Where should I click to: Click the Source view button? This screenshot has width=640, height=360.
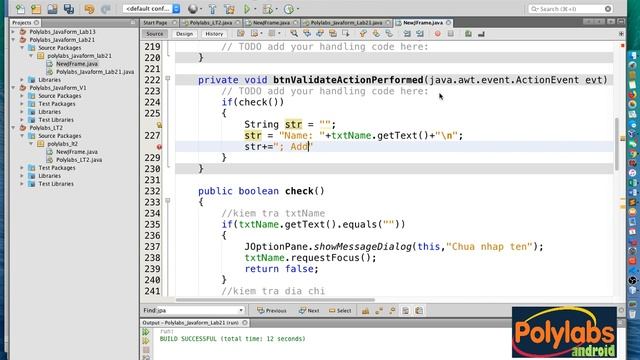[155, 34]
